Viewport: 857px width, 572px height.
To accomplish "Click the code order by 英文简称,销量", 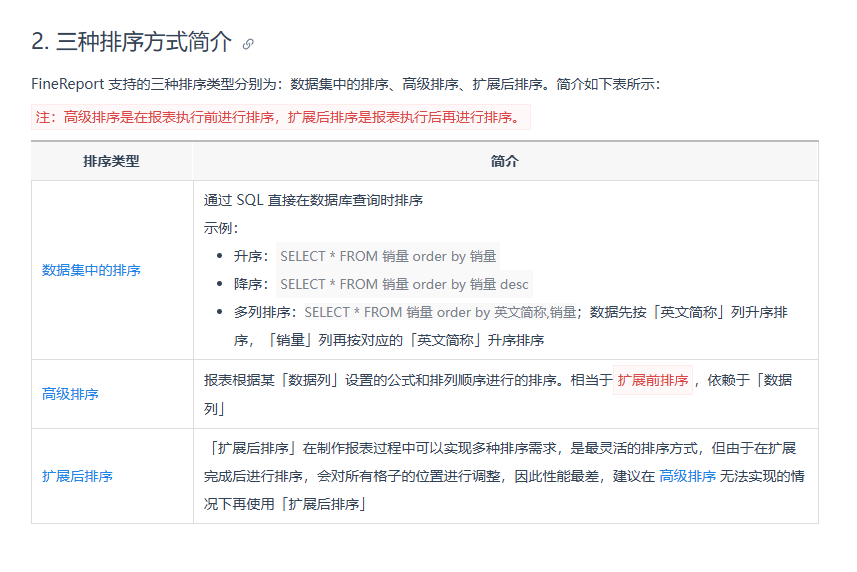I will (x=441, y=312).
